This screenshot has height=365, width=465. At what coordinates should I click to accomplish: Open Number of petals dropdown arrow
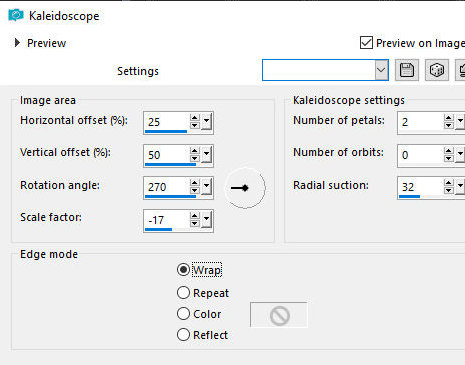coord(460,122)
